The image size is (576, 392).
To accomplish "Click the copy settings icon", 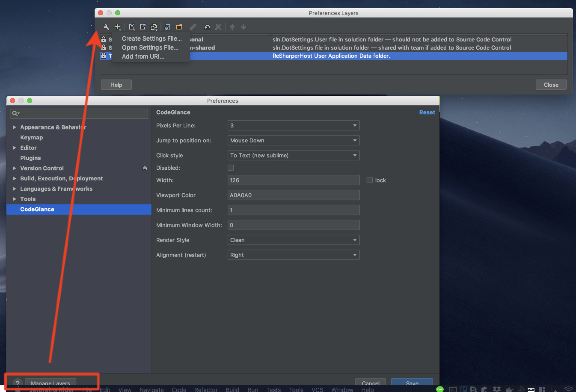I will click(154, 27).
